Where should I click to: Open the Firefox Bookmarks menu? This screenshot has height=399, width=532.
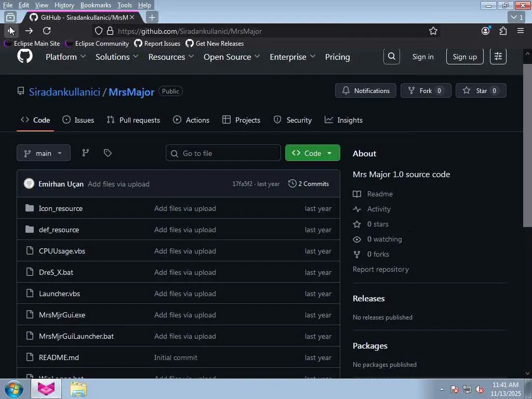(x=96, y=5)
